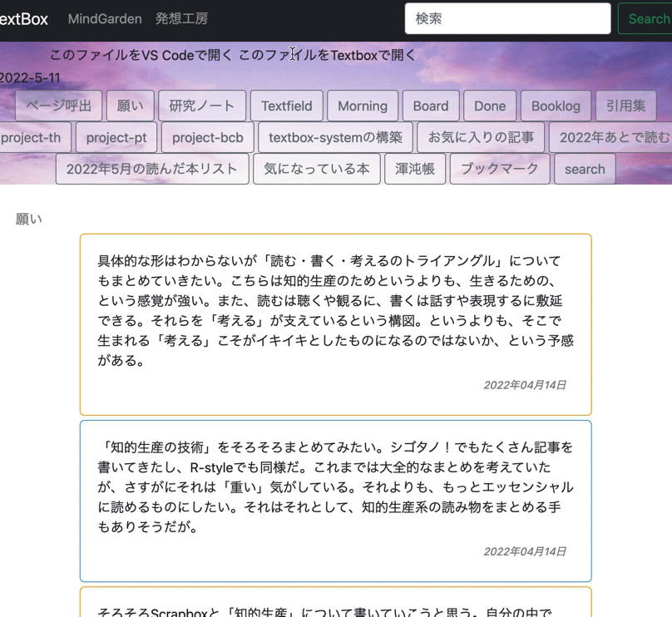
Task: Click inside the 検索 search field
Action: pyautogui.click(x=507, y=17)
